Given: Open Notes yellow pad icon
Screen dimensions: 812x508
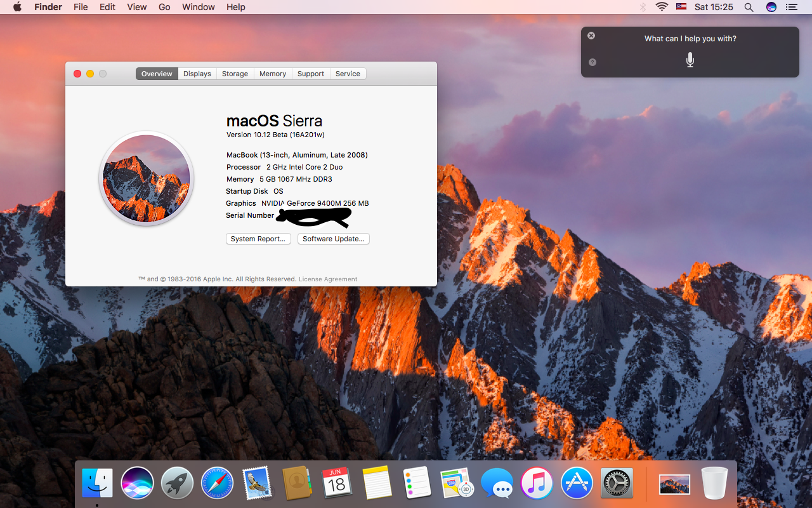Looking at the screenshot, I should point(377,483).
